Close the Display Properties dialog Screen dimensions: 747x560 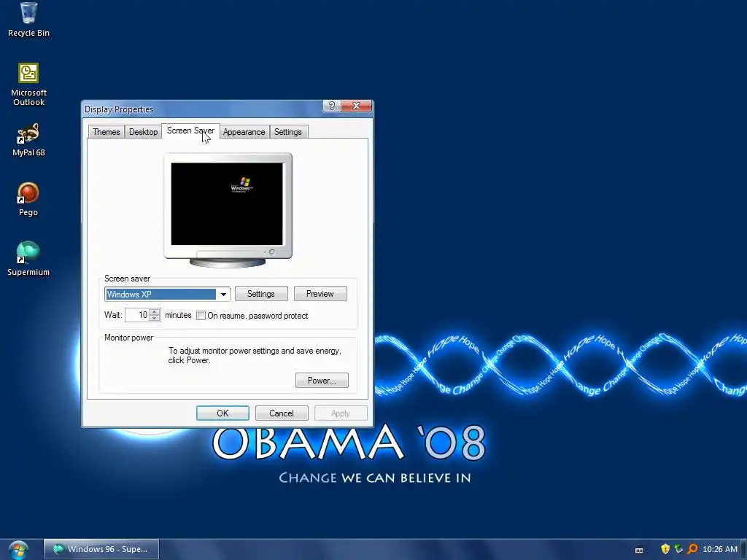pos(356,106)
